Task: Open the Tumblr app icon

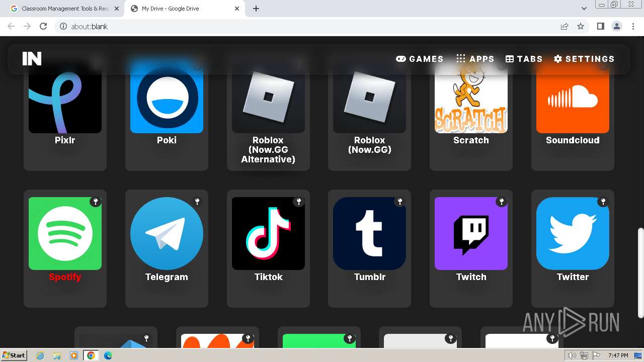Action: click(x=369, y=233)
